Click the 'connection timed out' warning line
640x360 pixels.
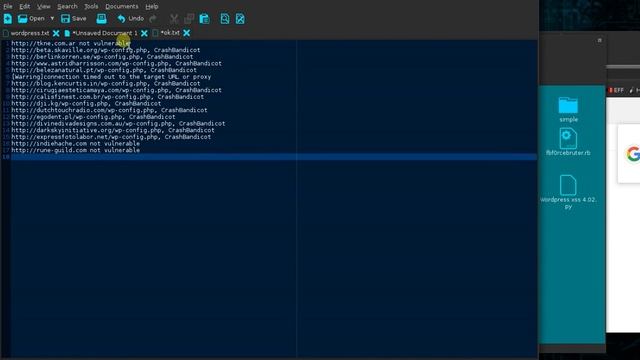tap(111, 77)
